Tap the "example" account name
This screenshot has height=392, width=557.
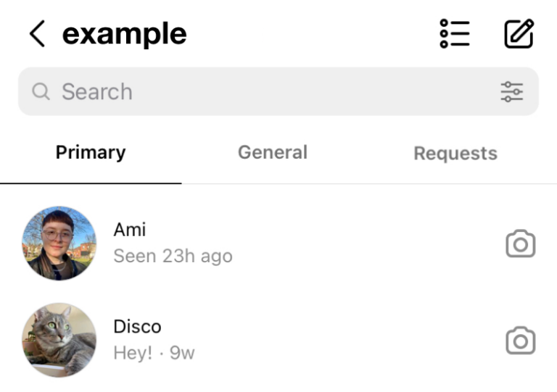(x=124, y=34)
